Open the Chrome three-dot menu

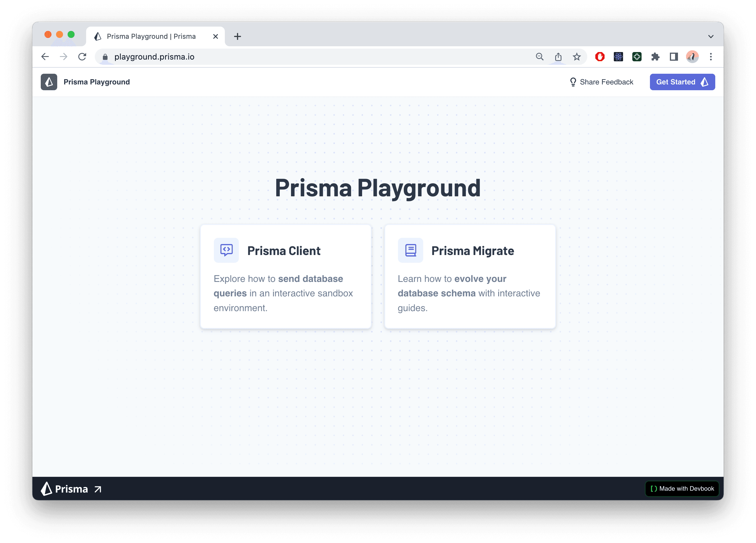coord(711,57)
